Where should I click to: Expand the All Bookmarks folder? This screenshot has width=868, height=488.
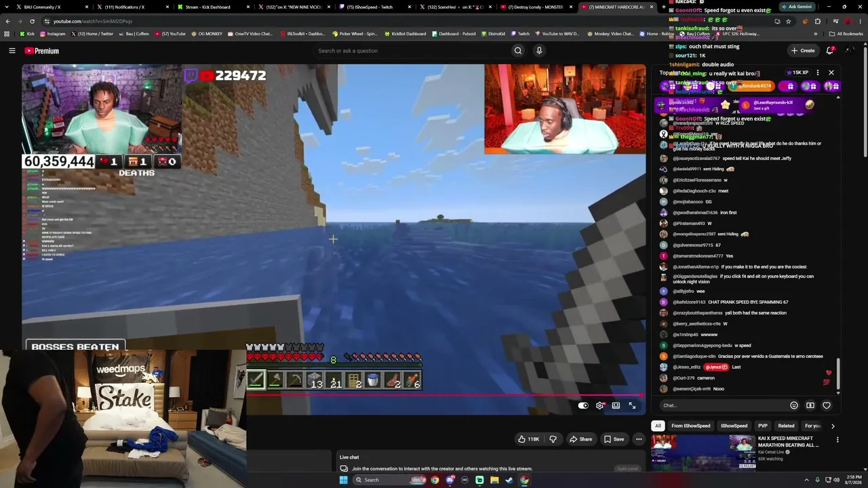(x=846, y=33)
